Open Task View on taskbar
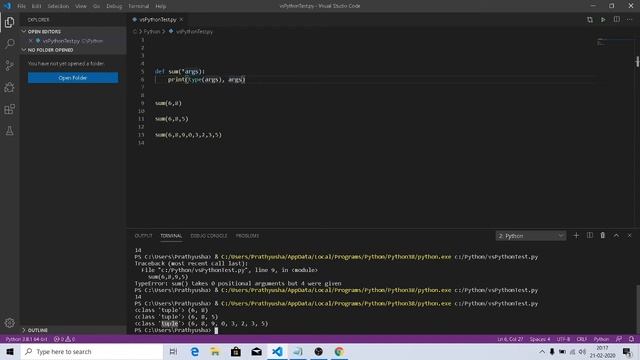 pyautogui.click(x=173, y=351)
